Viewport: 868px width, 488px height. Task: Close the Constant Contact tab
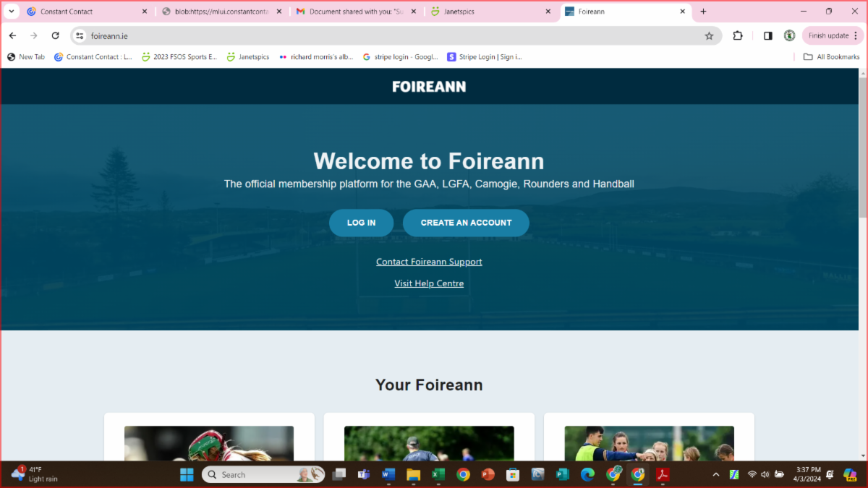point(144,12)
